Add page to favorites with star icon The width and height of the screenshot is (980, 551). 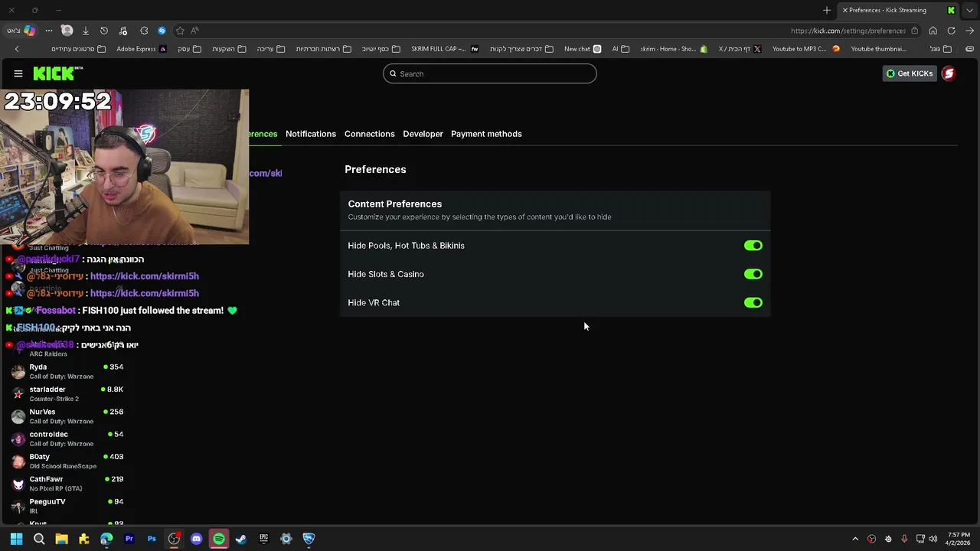pyautogui.click(x=180, y=31)
